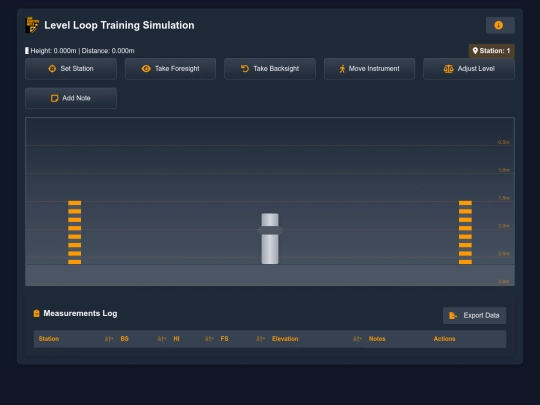
Task: Click the 1.5m scale label
Action: [504, 198]
